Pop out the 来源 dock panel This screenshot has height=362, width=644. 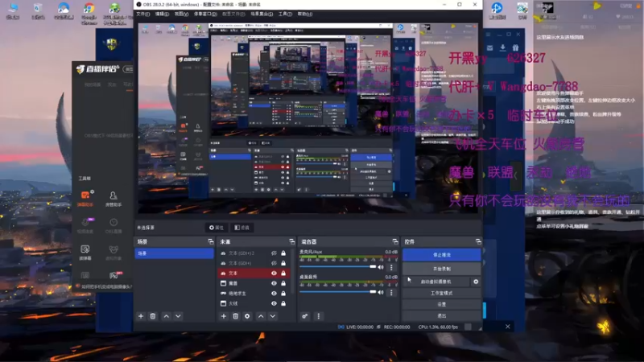(291, 242)
